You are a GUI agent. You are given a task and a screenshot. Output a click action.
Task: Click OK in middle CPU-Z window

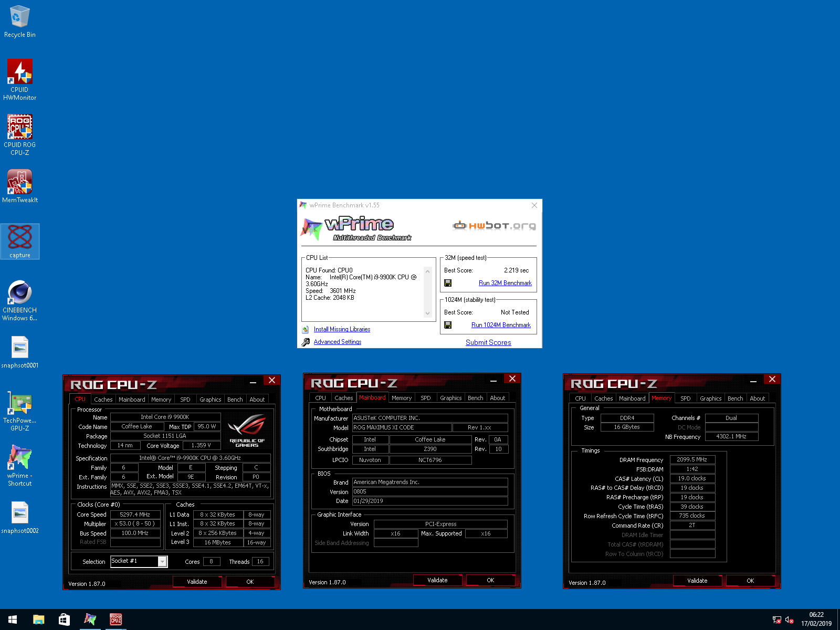tap(490, 580)
